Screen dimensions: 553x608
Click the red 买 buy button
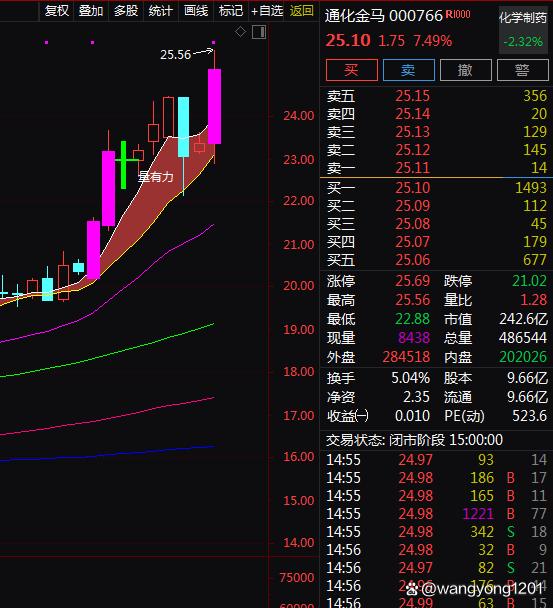[352, 70]
